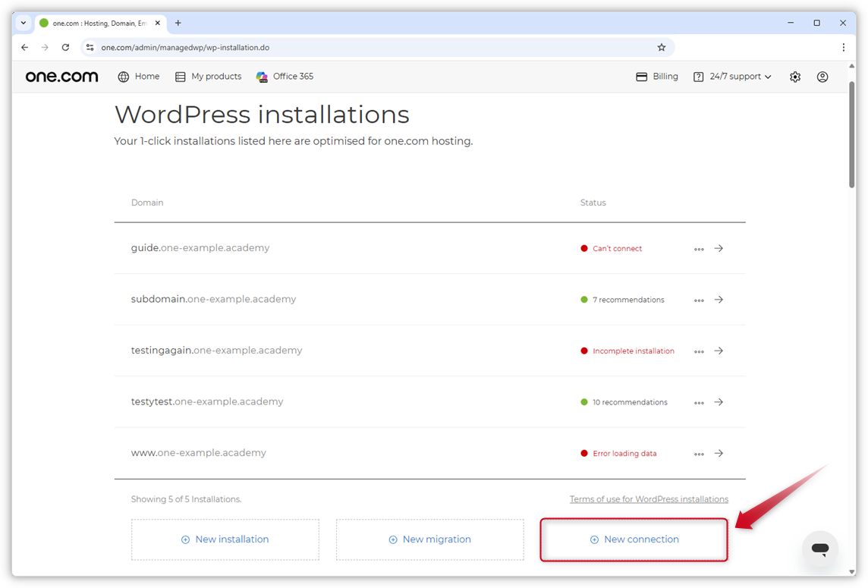This screenshot has width=868, height=588.
Task: Open more options for testytest.one-example.academy
Action: tap(699, 403)
